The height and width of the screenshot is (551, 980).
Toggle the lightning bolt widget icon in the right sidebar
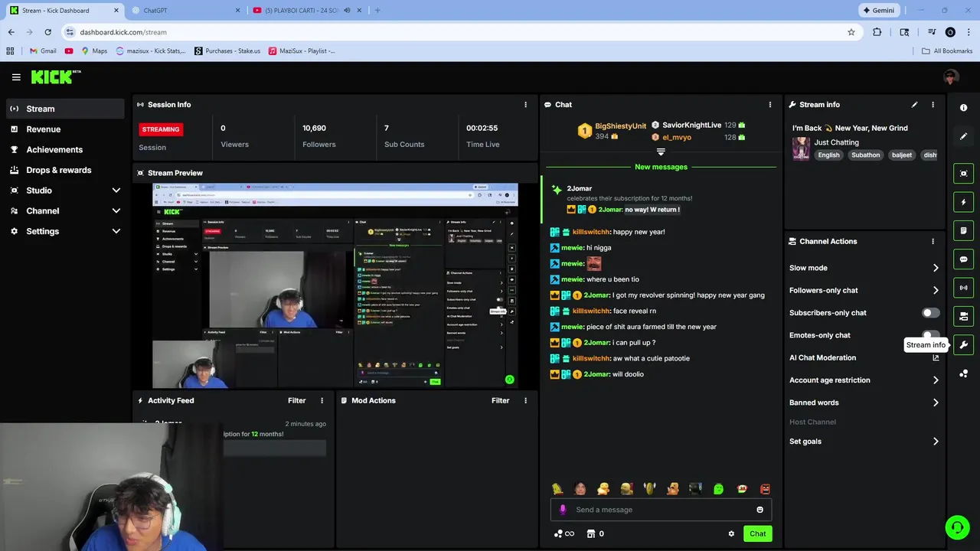963,202
